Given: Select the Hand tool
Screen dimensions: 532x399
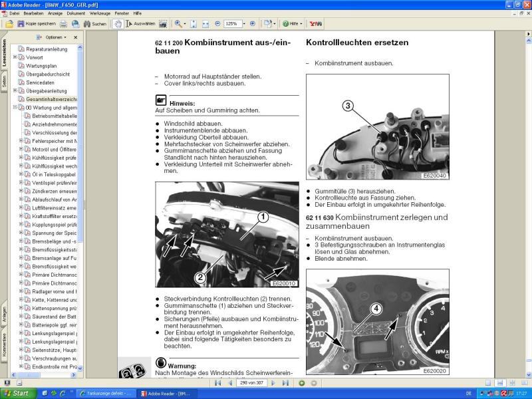Looking at the screenshot, I should pyautogui.click(x=118, y=24).
